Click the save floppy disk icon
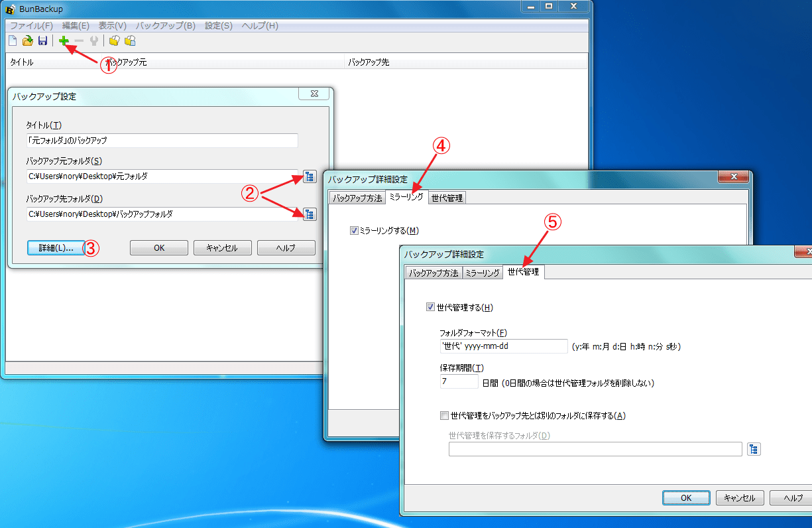This screenshot has height=528, width=812. pyautogui.click(x=42, y=41)
